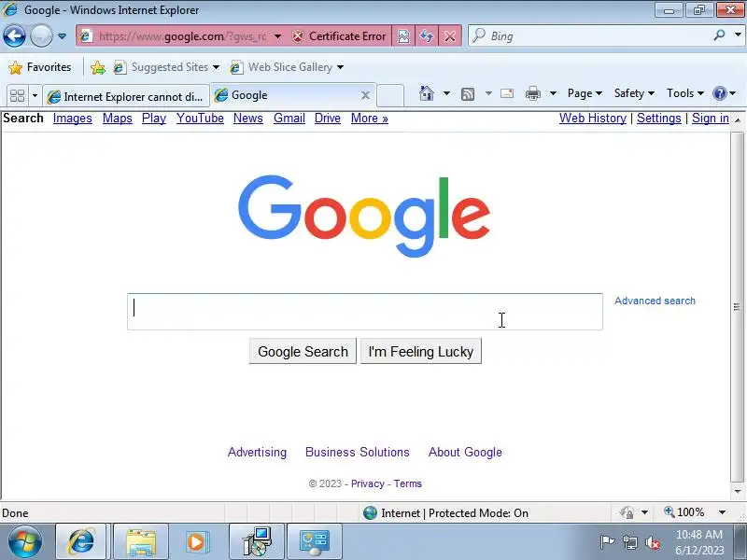Screen dimensions: 747x560
Task: Click the I'm Feeling Lucky button
Action: click(421, 352)
